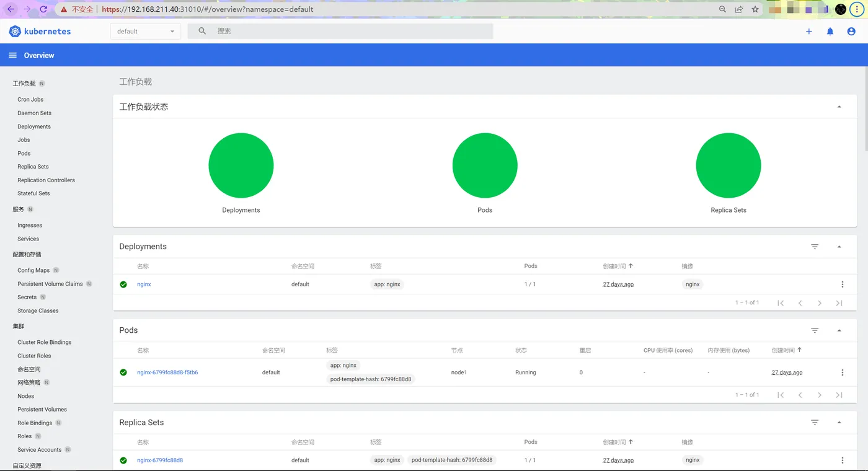Click the pod-template-hash label chip in Pods

[x=371, y=379]
